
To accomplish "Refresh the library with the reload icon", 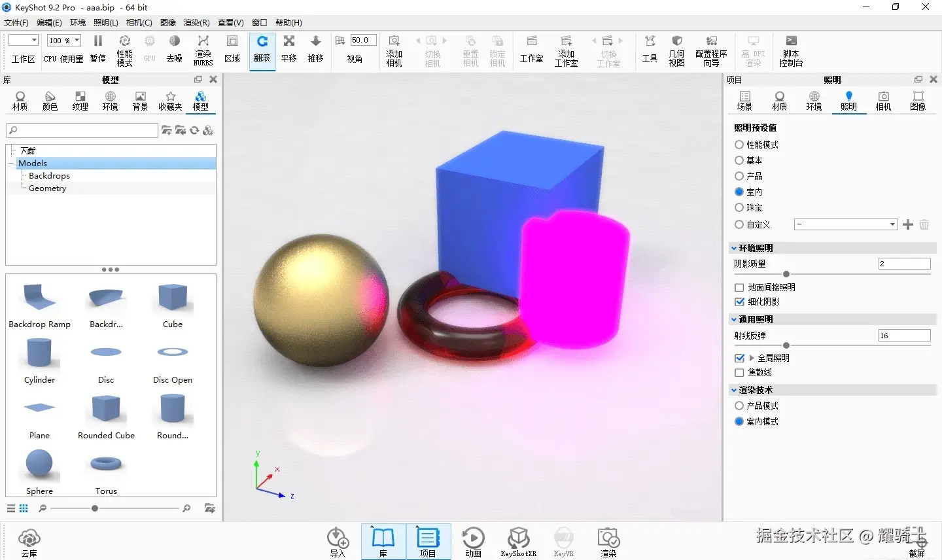I will pyautogui.click(x=194, y=131).
